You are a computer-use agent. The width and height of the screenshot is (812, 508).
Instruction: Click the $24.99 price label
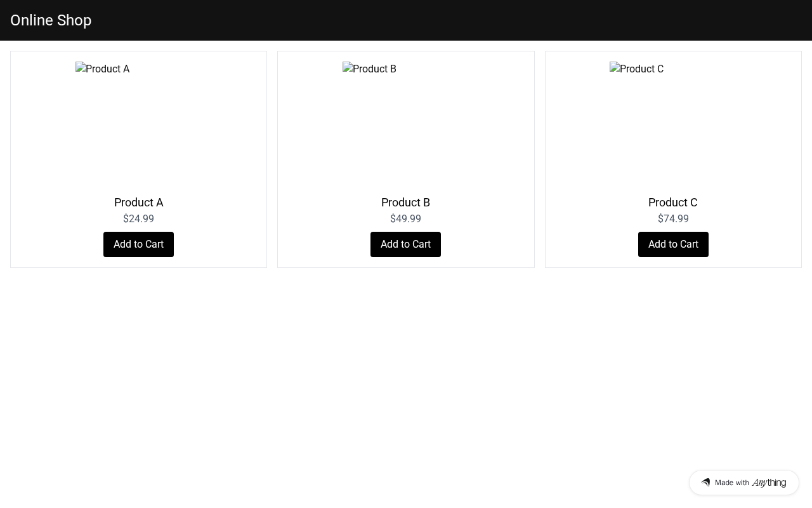[x=138, y=219]
